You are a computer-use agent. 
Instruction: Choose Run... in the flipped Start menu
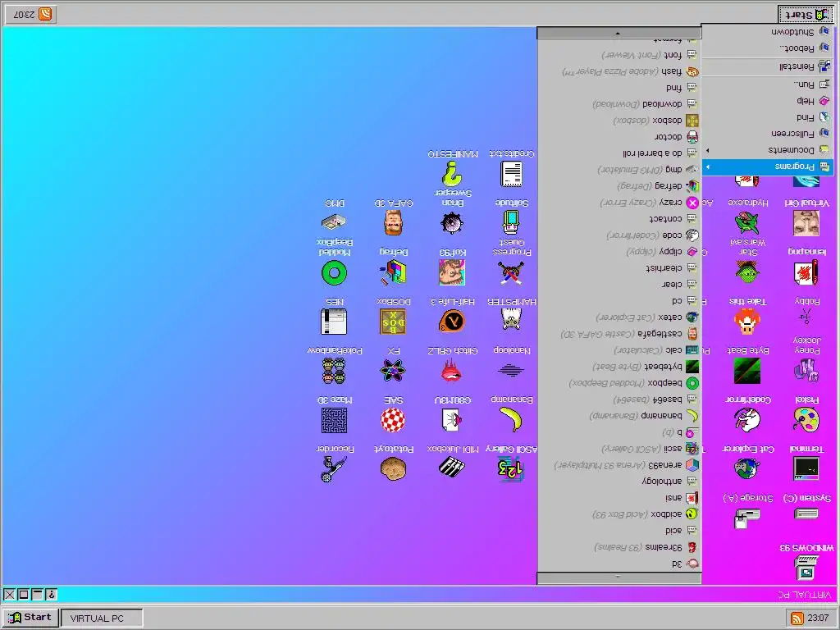pyautogui.click(x=767, y=84)
